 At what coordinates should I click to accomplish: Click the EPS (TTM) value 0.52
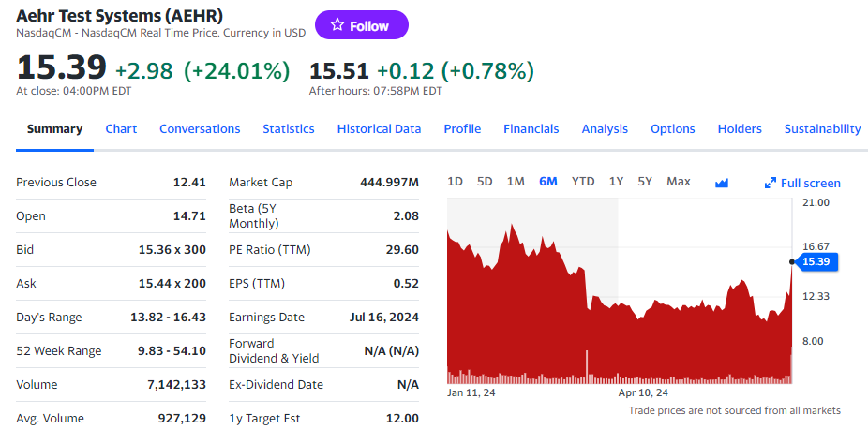click(x=406, y=283)
